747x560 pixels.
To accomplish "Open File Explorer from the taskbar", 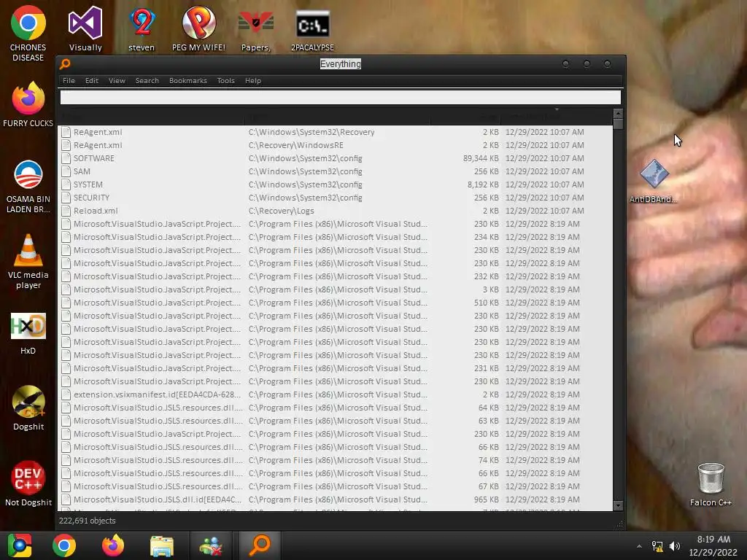I will (162, 545).
